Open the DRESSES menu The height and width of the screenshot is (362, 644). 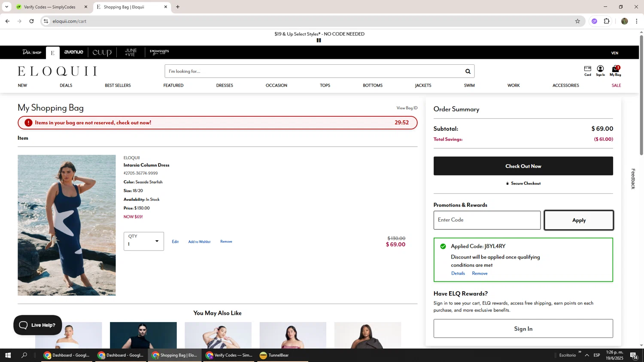[225, 85]
